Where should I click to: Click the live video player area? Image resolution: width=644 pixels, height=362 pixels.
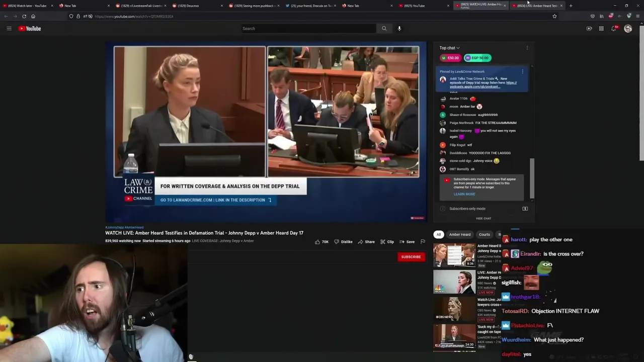[x=266, y=131]
